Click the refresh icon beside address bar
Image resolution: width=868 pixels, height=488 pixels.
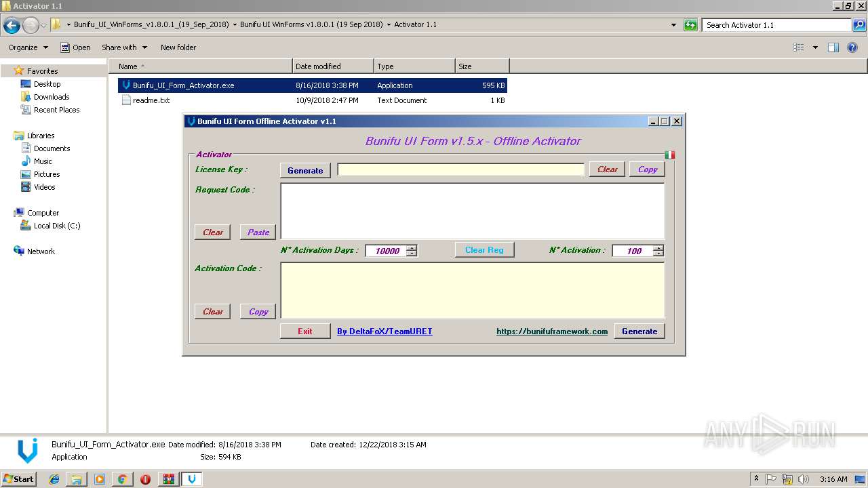tap(690, 25)
